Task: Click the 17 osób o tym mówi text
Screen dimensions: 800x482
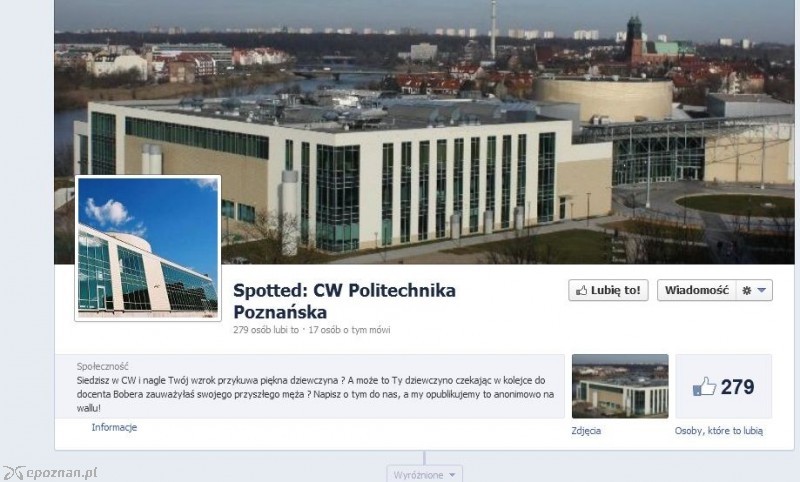Action: click(x=349, y=330)
